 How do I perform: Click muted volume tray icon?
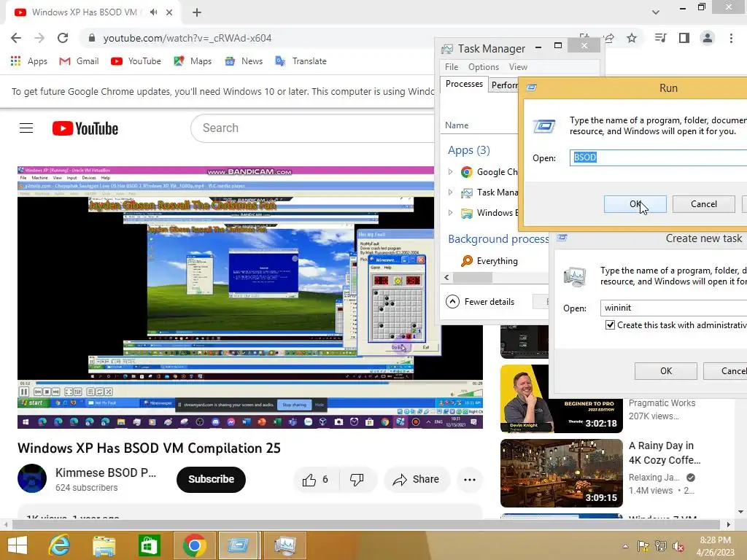[x=678, y=546]
